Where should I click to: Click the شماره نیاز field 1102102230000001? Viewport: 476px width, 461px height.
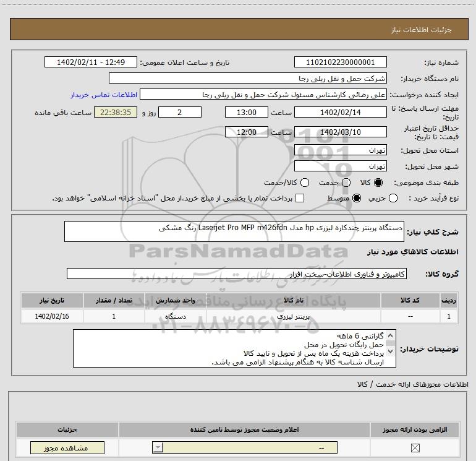[340, 62]
